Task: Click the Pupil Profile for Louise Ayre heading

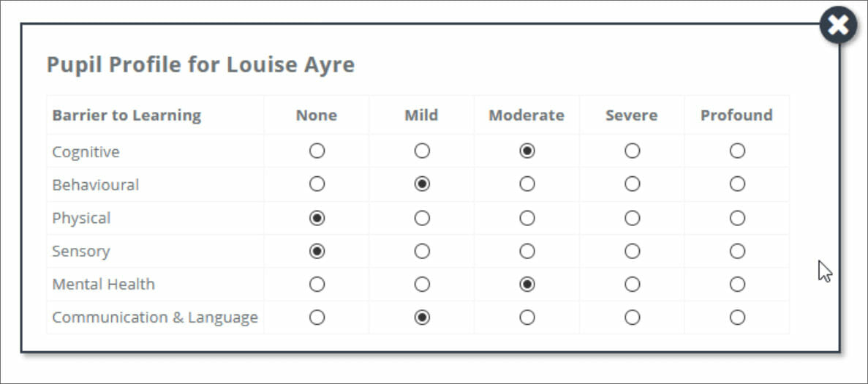Action: click(x=200, y=65)
